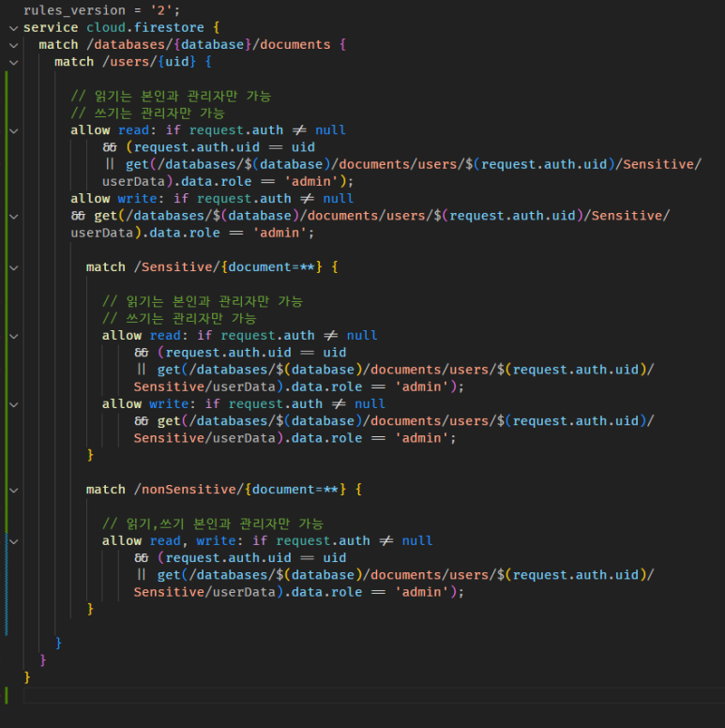Fold the allow read, write rule

(13, 542)
